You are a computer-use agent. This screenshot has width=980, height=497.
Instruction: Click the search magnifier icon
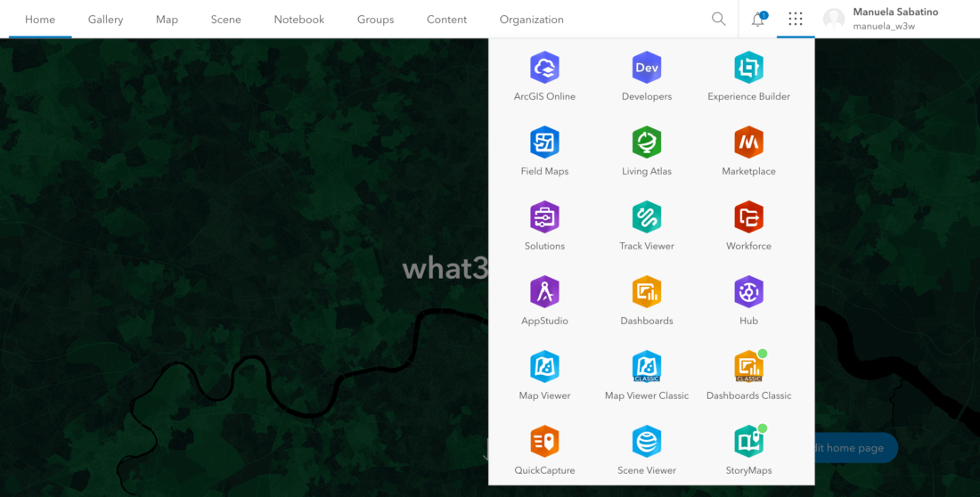coord(719,19)
